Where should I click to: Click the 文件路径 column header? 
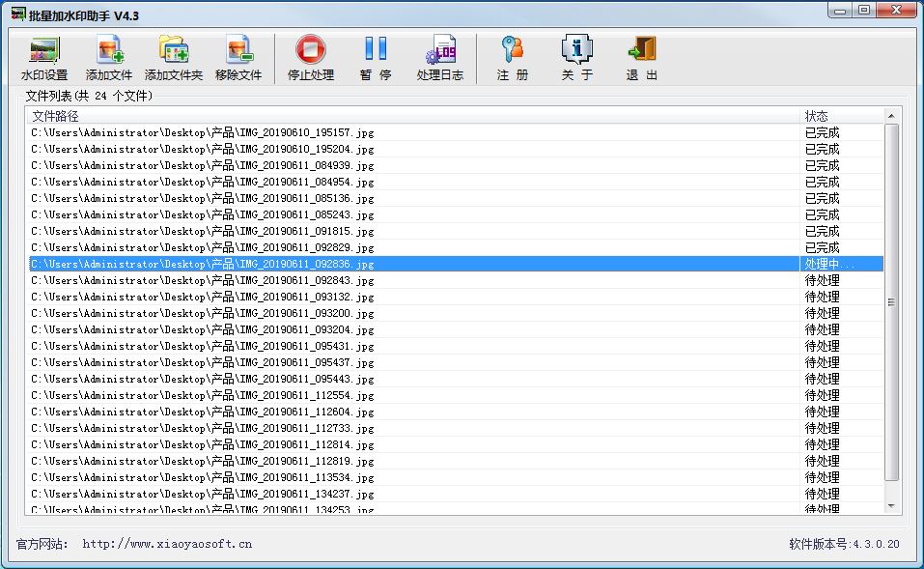click(412, 116)
